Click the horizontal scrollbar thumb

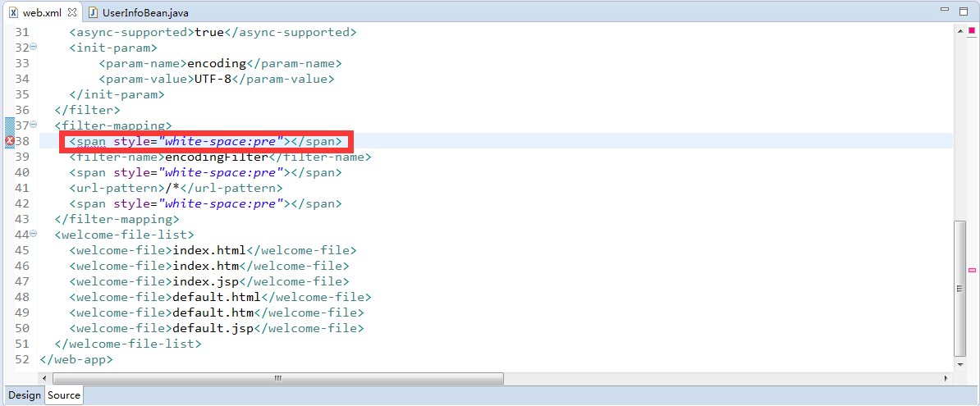[278, 378]
